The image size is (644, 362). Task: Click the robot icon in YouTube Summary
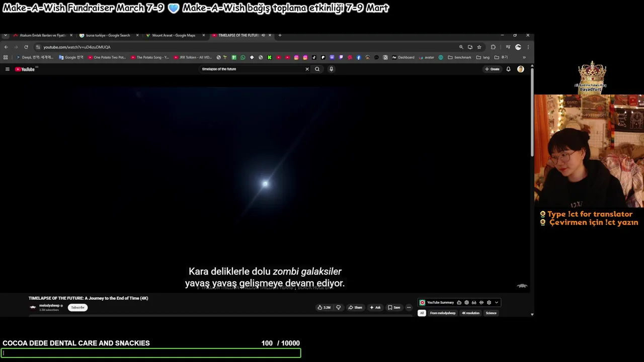459,303
